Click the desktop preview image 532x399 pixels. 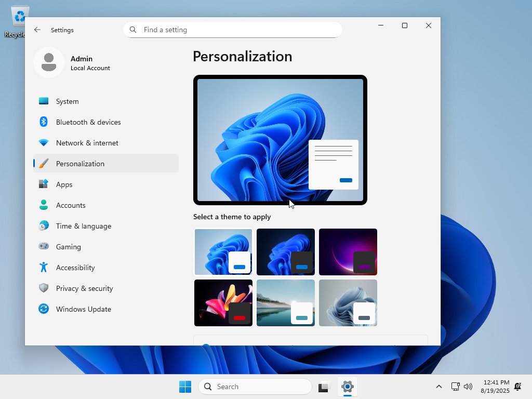click(280, 140)
